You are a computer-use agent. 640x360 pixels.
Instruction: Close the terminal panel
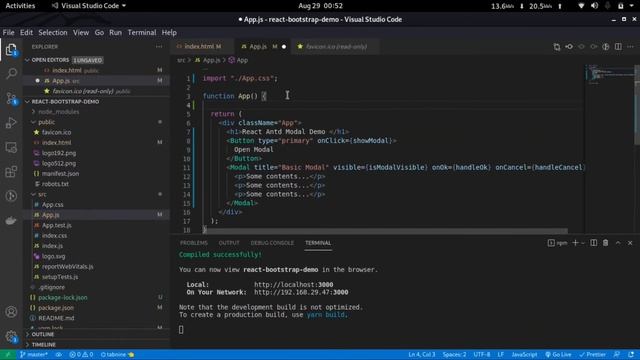click(x=630, y=243)
